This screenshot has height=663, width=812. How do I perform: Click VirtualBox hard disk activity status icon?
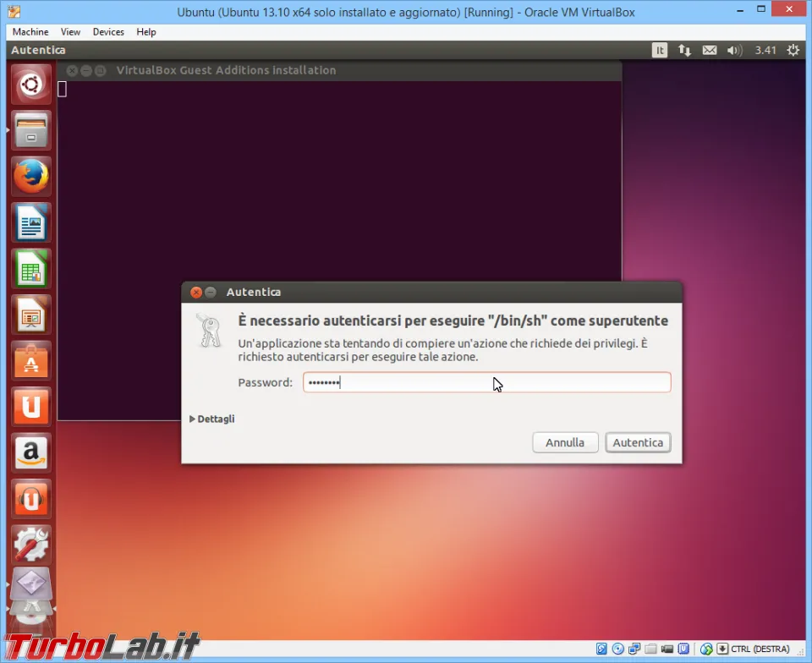point(601,649)
